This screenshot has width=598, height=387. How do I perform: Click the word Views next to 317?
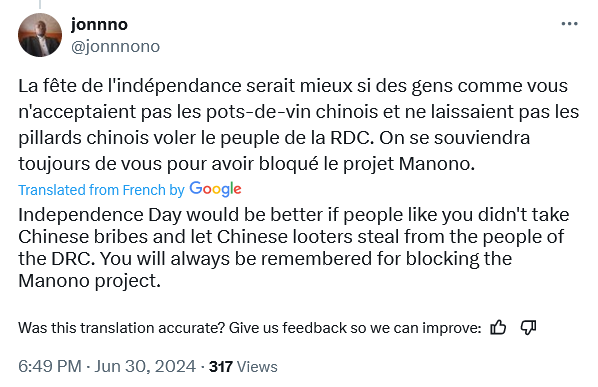(x=257, y=367)
